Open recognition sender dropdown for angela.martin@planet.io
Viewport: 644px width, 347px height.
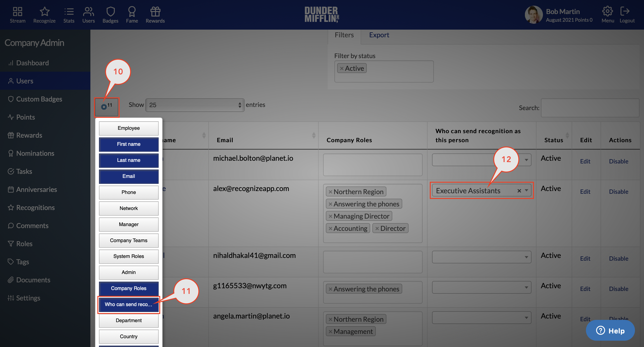click(x=481, y=318)
